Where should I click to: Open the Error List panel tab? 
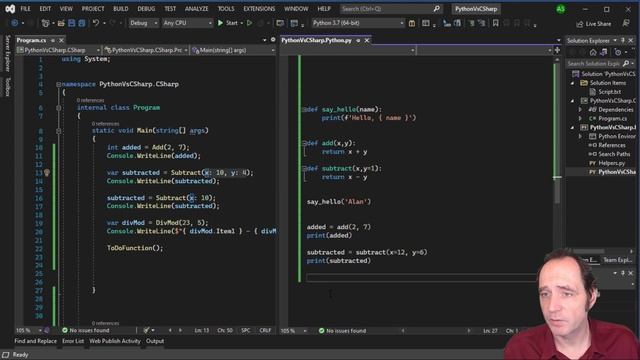coord(73,341)
